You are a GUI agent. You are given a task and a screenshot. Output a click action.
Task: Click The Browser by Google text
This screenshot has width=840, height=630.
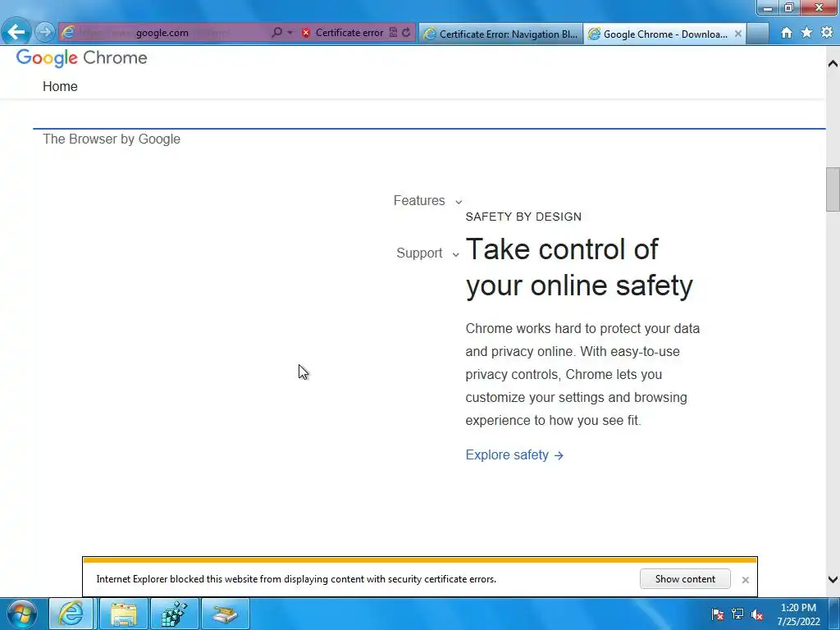[x=112, y=139]
